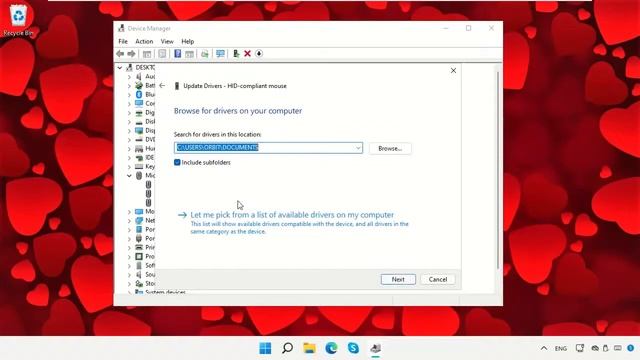
Task: Show hidden icons with the tray chevron
Action: tap(544, 348)
